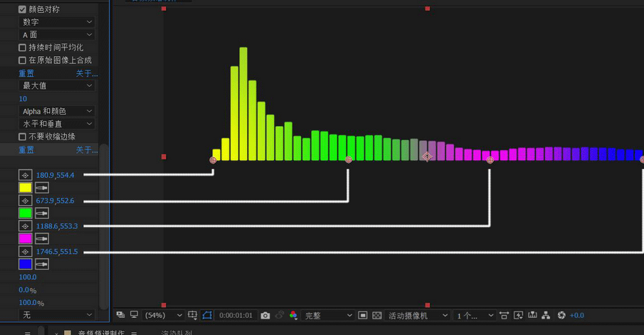Open the 活动摄像机 camera view dropdown
The width and height of the screenshot is (644, 335).
click(x=418, y=315)
